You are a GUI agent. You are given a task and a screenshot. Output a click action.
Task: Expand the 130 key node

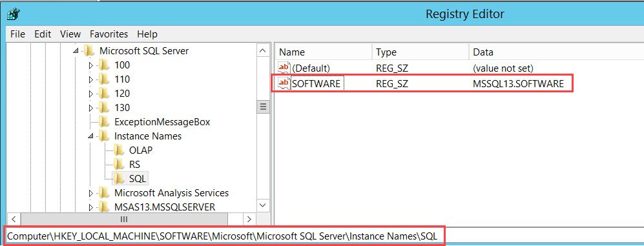coord(91,108)
